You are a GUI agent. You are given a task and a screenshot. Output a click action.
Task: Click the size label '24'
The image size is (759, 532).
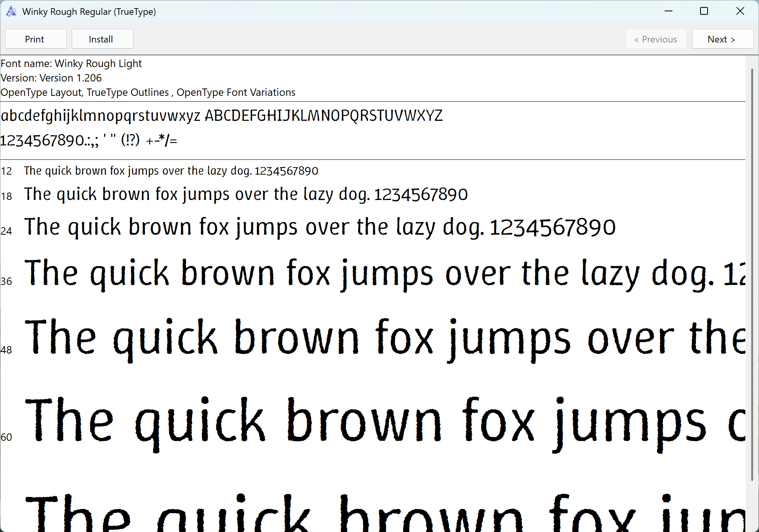click(6, 231)
